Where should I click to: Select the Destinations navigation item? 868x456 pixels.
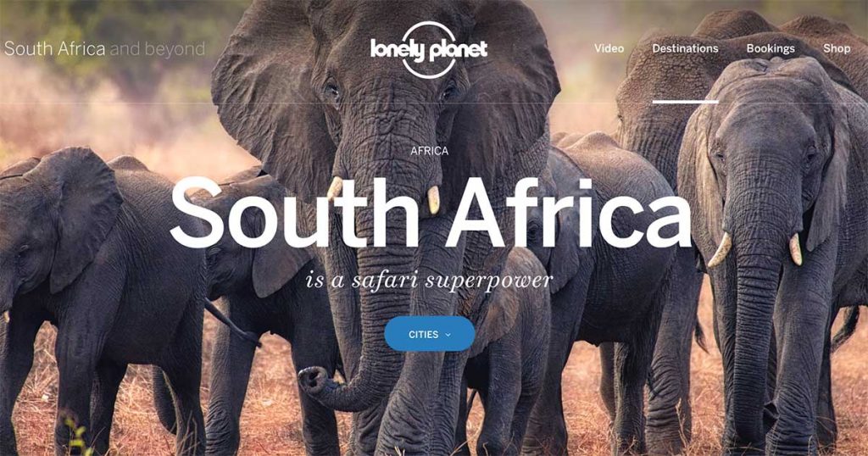(x=685, y=48)
